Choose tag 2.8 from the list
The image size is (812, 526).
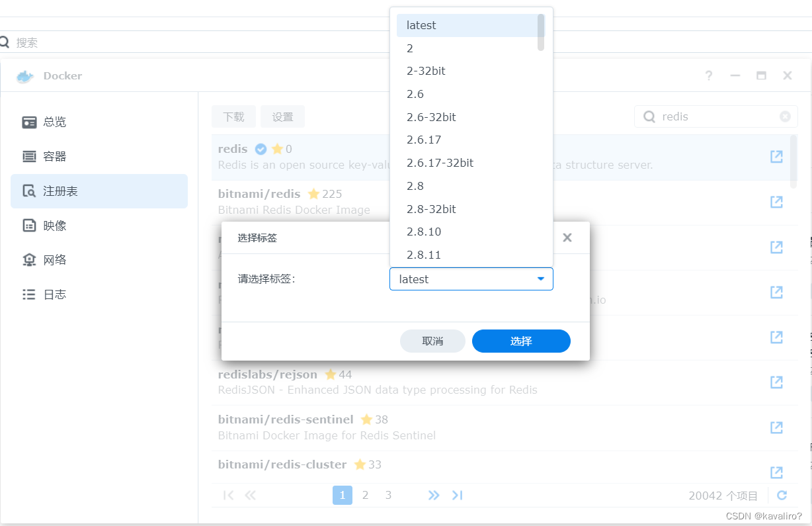pos(467,186)
